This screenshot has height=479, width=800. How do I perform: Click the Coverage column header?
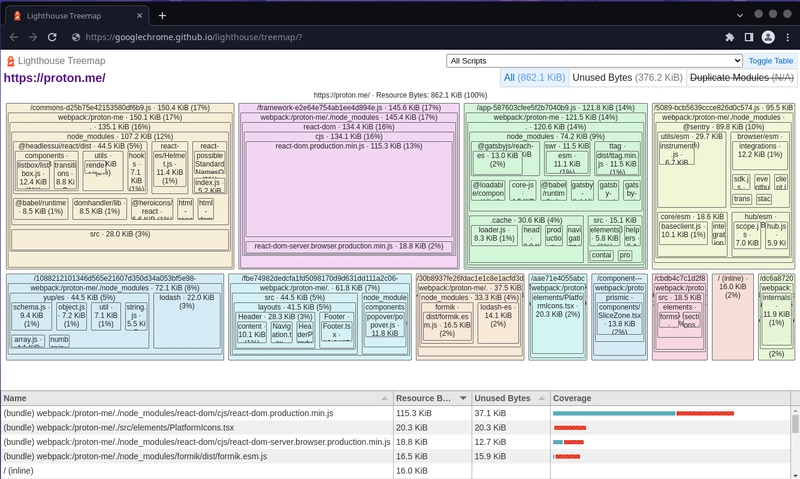[x=670, y=398]
